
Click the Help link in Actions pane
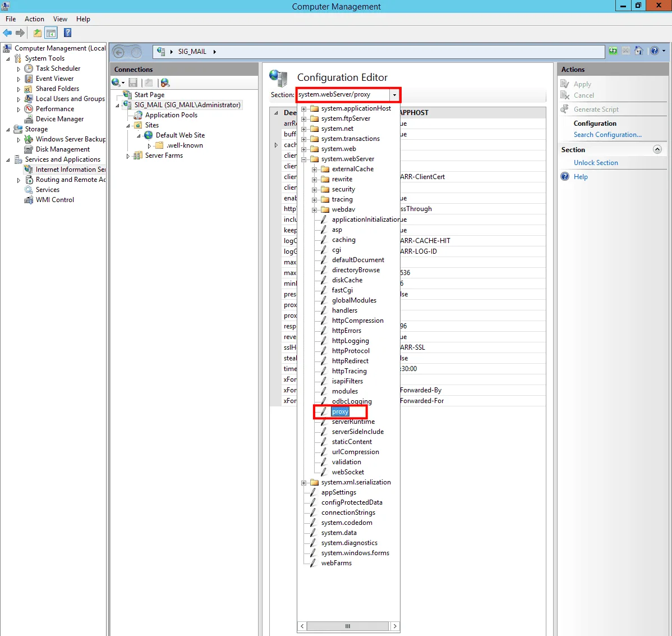click(581, 177)
